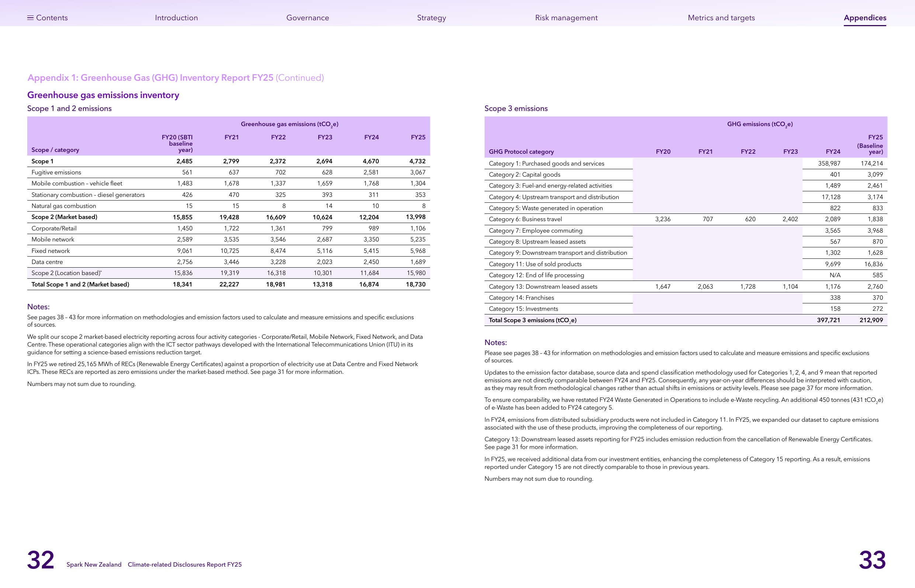
Task: Select 'Category 1: Purchased goods and services'
Action: 546,164
